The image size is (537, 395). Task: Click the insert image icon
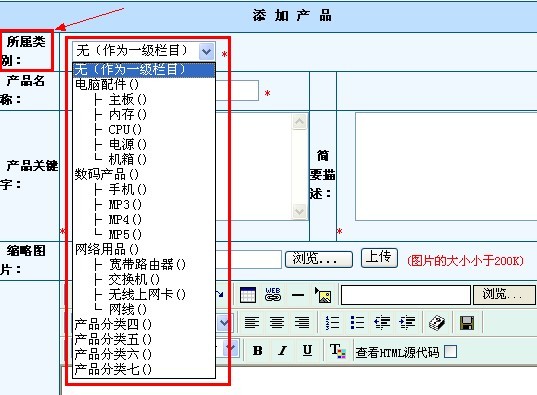tap(323, 295)
